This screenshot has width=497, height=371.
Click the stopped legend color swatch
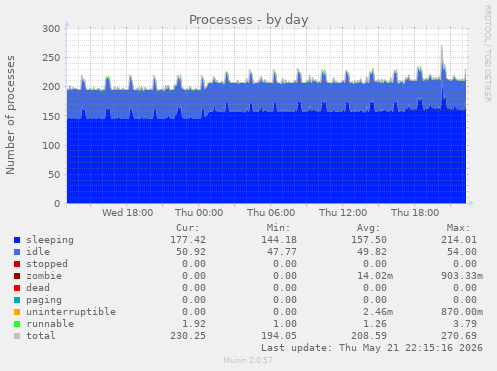click(17, 264)
